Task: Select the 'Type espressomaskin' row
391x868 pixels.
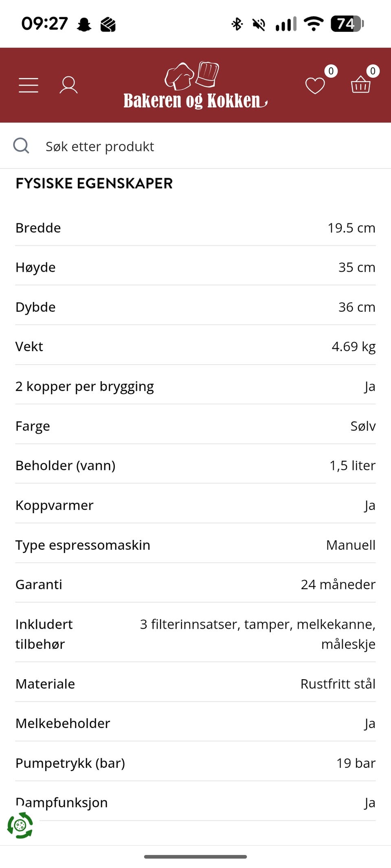Action: point(195,545)
